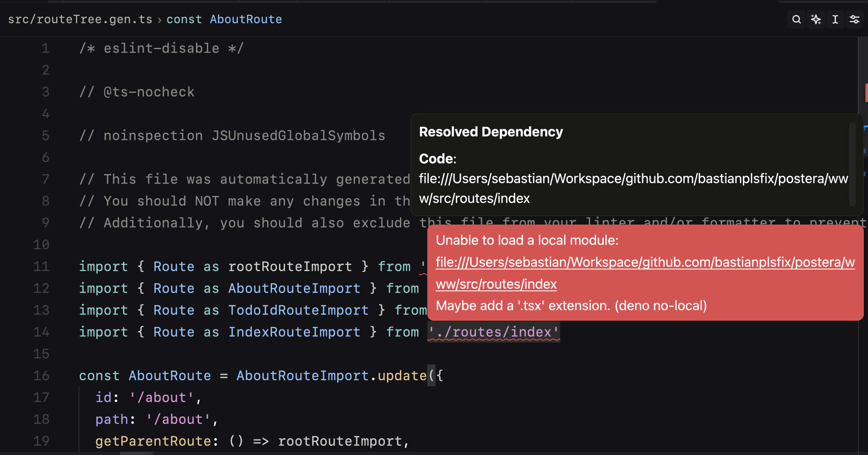Click the popover's vertical scrollbar
The width and height of the screenshot is (868, 455).
click(x=852, y=164)
